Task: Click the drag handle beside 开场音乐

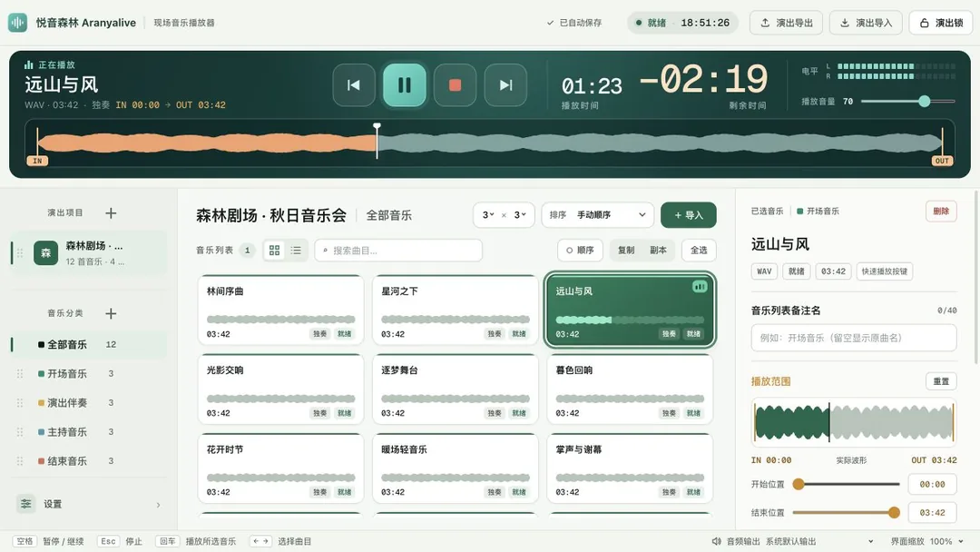Action: click(x=20, y=374)
